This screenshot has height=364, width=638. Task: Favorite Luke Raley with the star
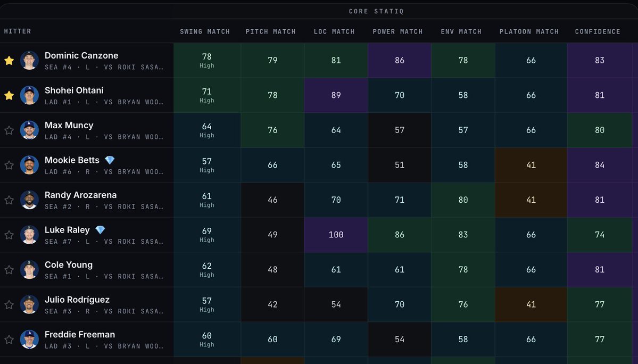[x=9, y=235]
